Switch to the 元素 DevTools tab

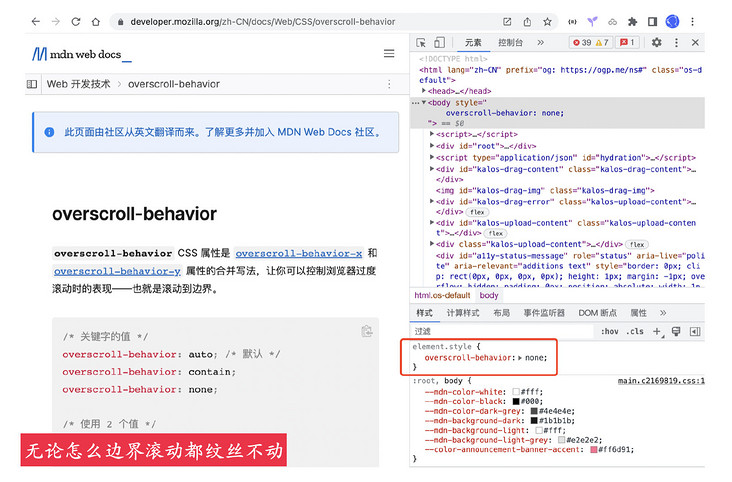tap(473, 43)
